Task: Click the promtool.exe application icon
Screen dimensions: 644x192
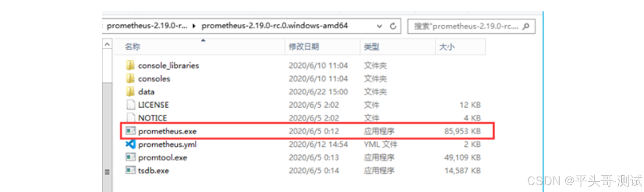Action: (131, 157)
